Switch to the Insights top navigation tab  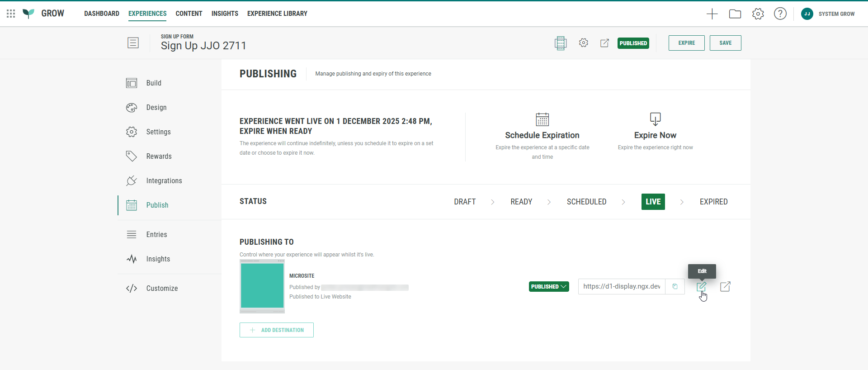tap(225, 14)
